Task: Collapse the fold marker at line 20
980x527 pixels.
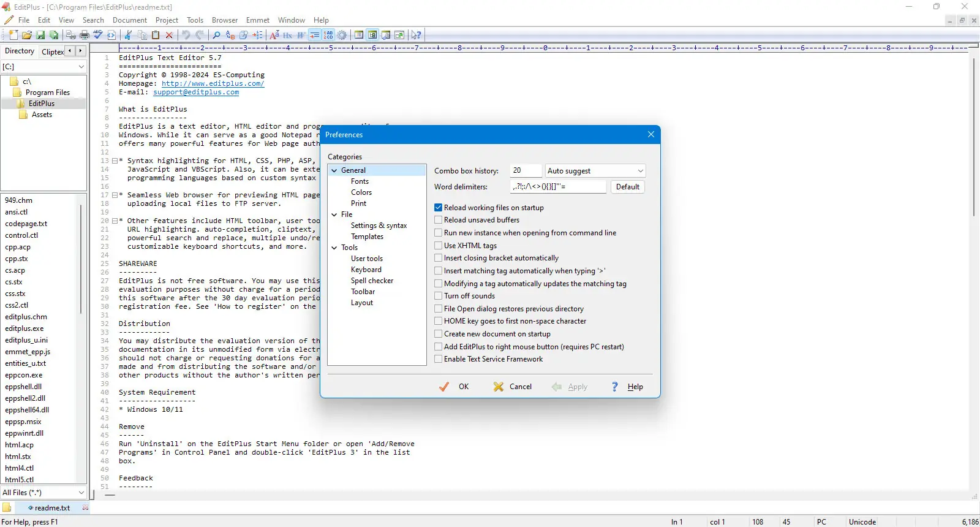Action: tap(115, 221)
